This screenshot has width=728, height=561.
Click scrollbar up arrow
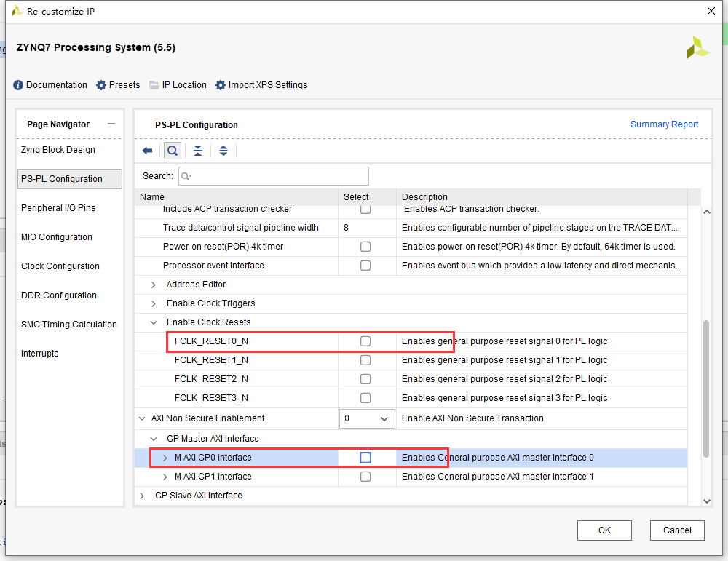[707, 212]
